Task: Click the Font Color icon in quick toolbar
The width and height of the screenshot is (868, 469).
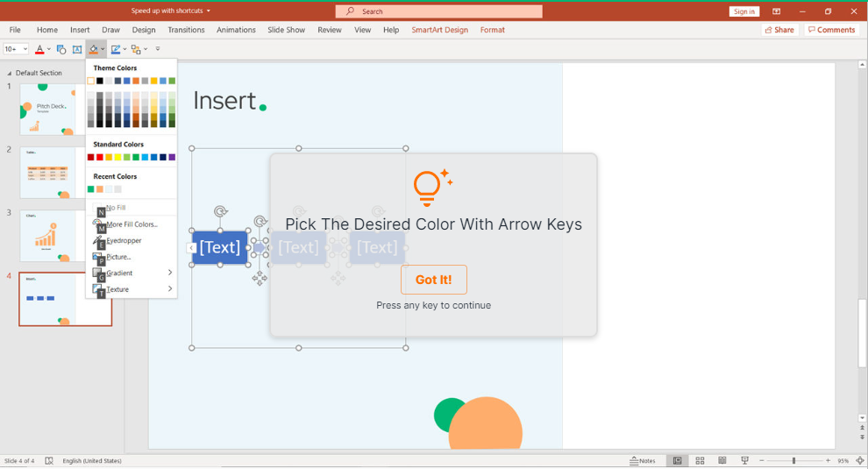Action: [x=39, y=49]
